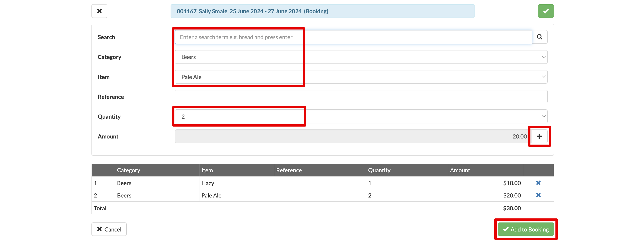The width and height of the screenshot is (644, 245).
Task: Click into the Reference text field
Action: (361, 97)
